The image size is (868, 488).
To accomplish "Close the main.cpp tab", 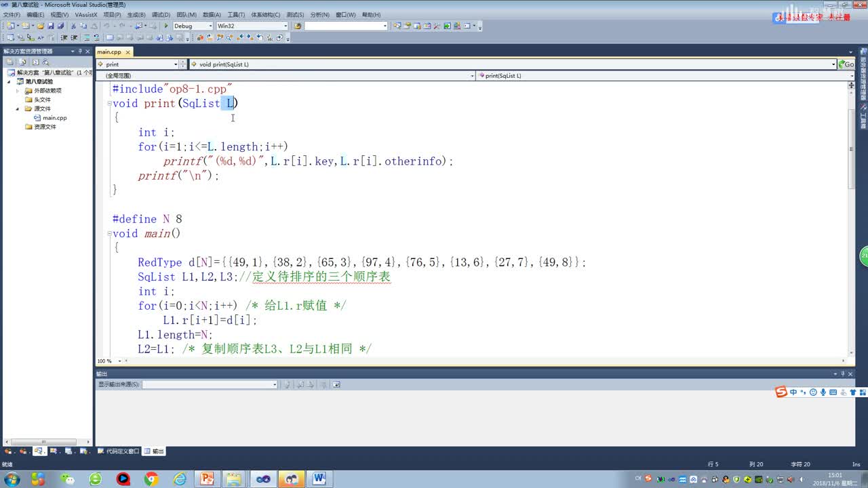I will 128,52.
